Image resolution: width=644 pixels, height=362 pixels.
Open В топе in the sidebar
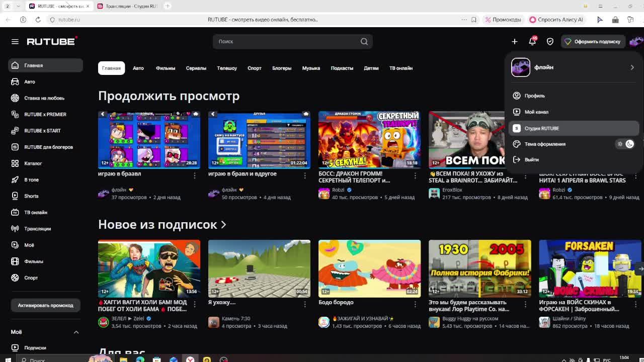click(45, 179)
